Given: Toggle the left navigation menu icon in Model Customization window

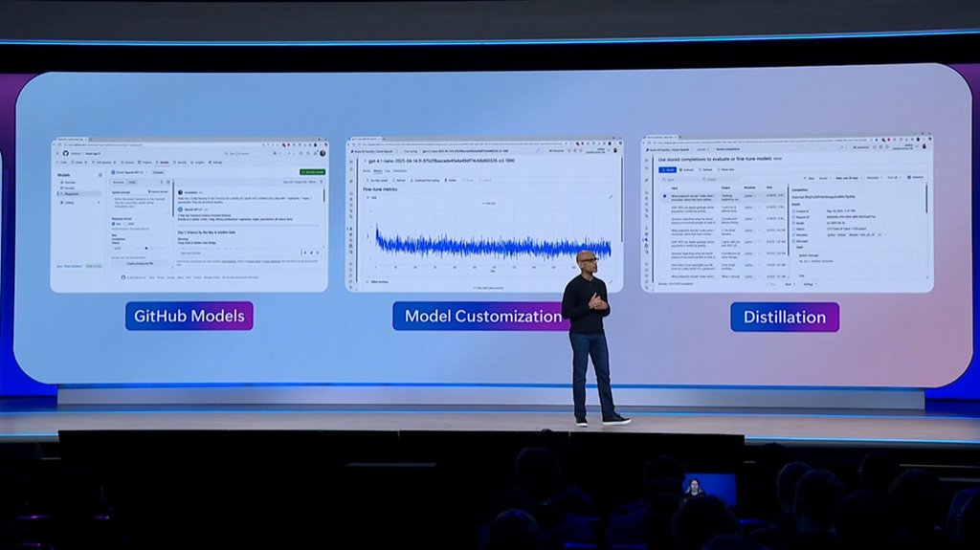Looking at the screenshot, I should (350, 162).
